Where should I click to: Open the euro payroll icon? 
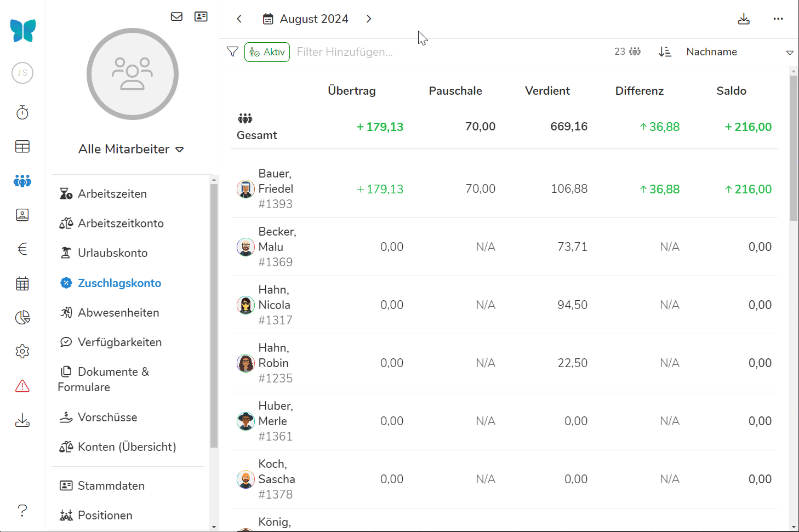(x=22, y=249)
